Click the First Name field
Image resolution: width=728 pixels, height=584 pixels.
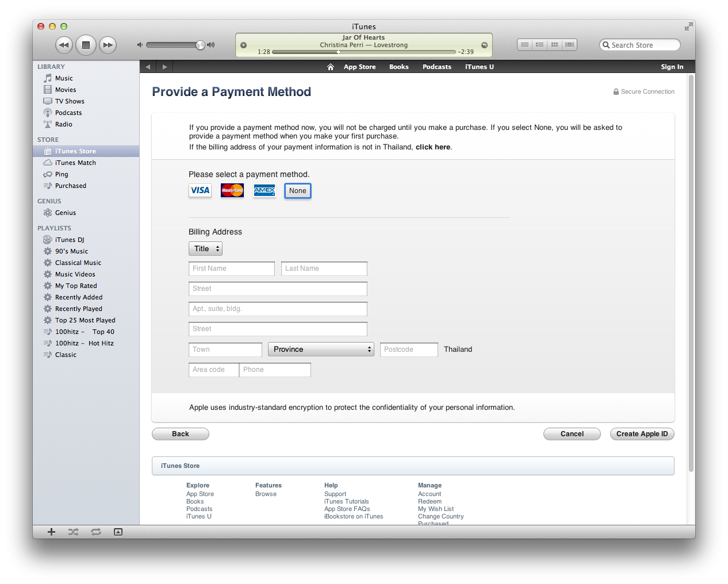232,268
